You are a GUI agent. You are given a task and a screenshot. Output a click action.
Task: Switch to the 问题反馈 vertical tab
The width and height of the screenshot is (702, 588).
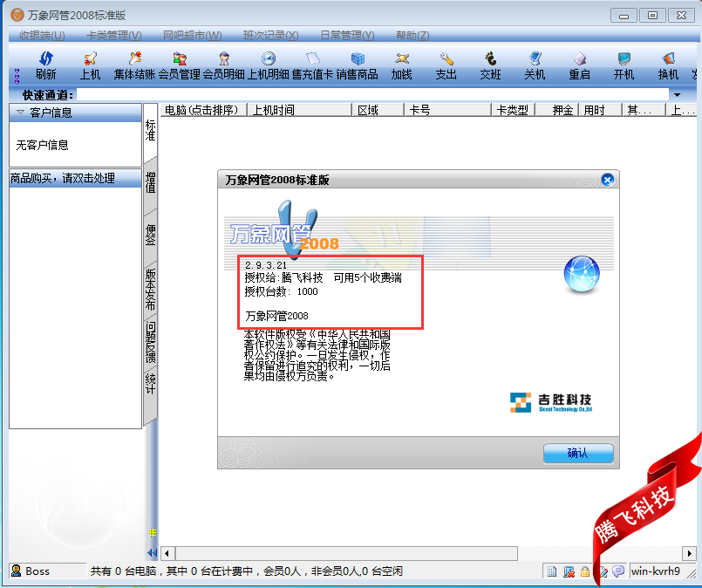point(150,342)
